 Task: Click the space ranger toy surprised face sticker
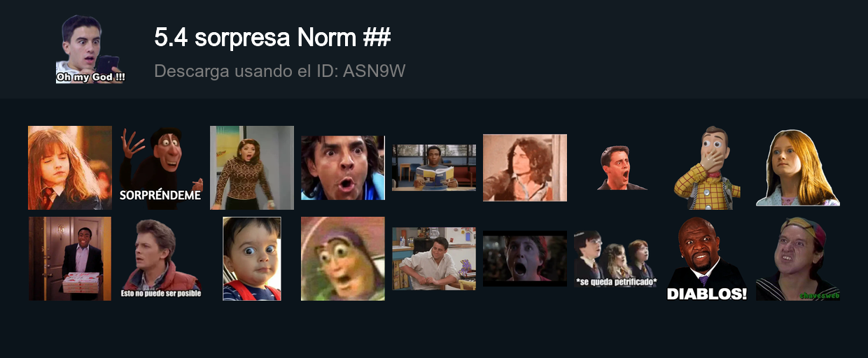click(343, 259)
